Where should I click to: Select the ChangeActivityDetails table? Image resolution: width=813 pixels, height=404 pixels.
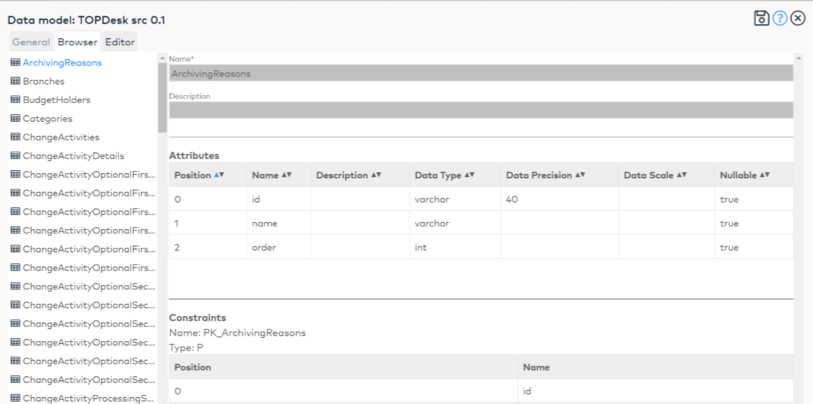(74, 156)
